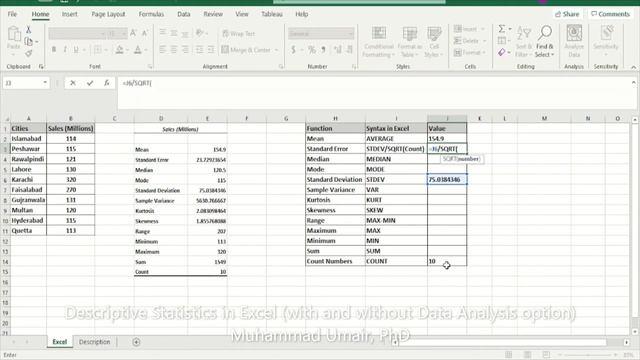Viewport: 640px width, 360px height.
Task: Click the Increase Decimal icon
Action: tap(338, 50)
